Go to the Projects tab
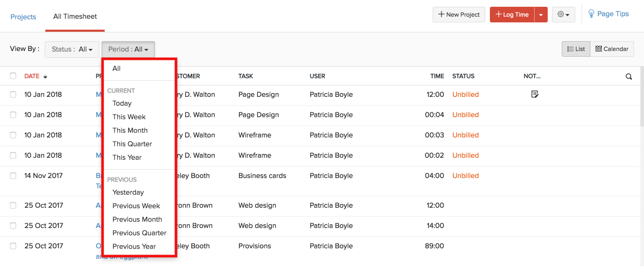The height and width of the screenshot is (266, 644). coord(23,17)
